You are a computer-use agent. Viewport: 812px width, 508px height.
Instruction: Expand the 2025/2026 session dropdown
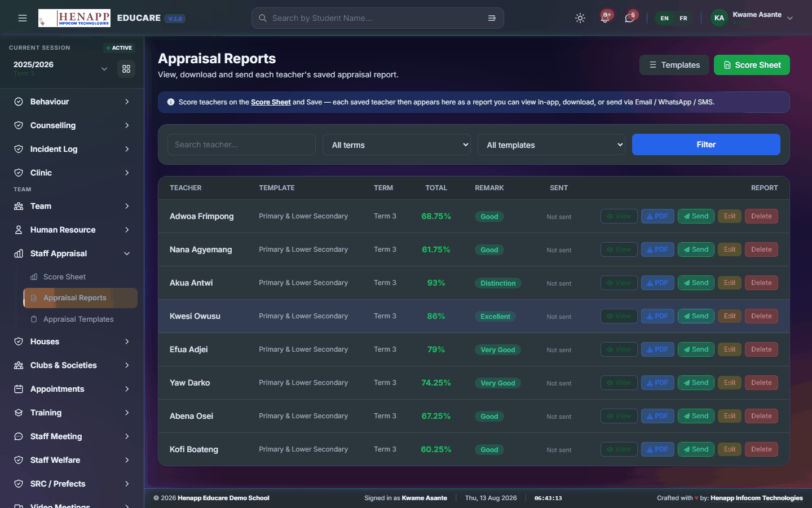click(x=104, y=69)
